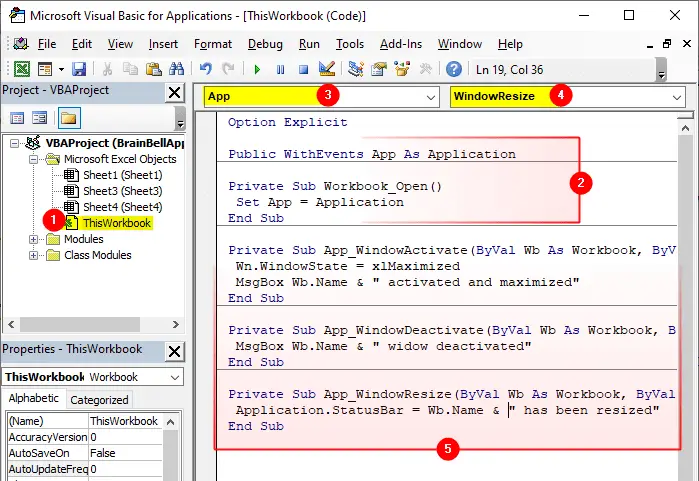The height and width of the screenshot is (481, 699).
Task: Click the Paste clipboard icon
Action: pyautogui.click(x=153, y=69)
